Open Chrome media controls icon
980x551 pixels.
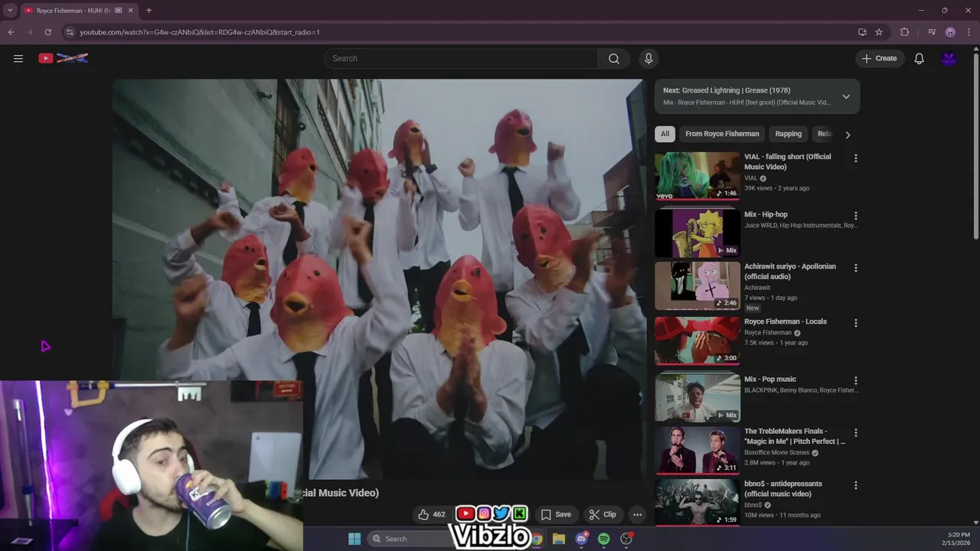[931, 32]
